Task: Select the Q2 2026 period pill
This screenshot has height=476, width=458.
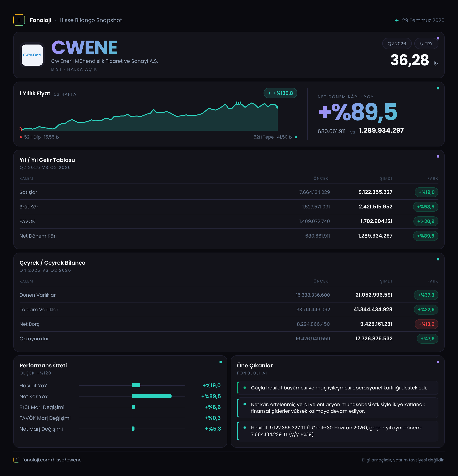Action: pyautogui.click(x=397, y=44)
